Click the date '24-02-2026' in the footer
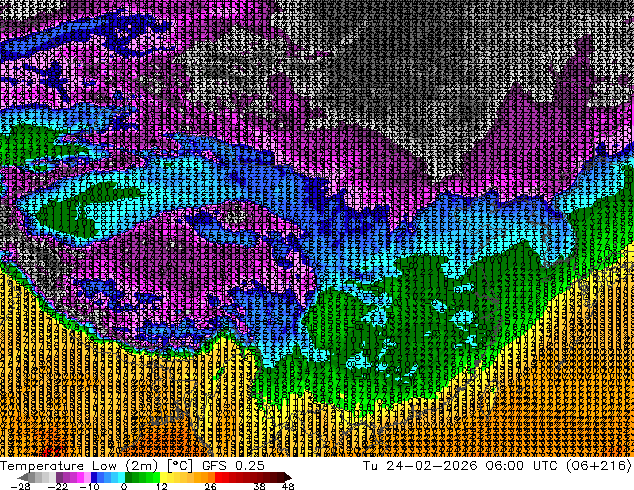 coord(431,466)
